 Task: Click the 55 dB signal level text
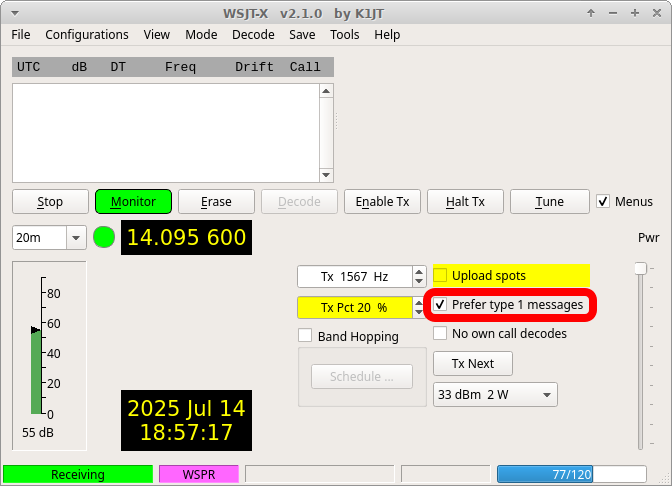pos(38,432)
